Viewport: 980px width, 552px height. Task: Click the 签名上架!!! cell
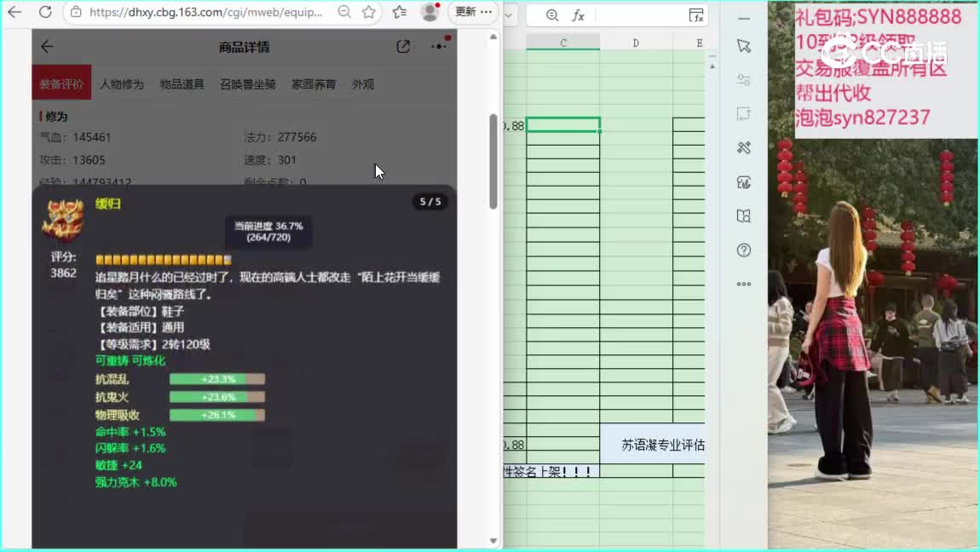pos(551,471)
